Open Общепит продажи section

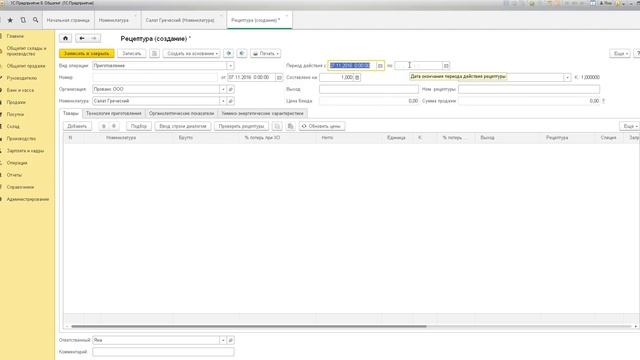pos(26,66)
